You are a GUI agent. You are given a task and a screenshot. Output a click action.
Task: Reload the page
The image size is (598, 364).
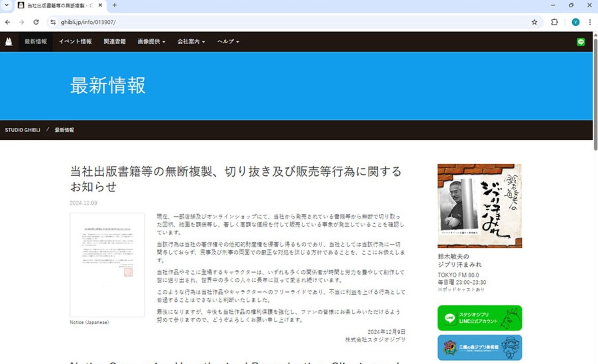(x=36, y=22)
